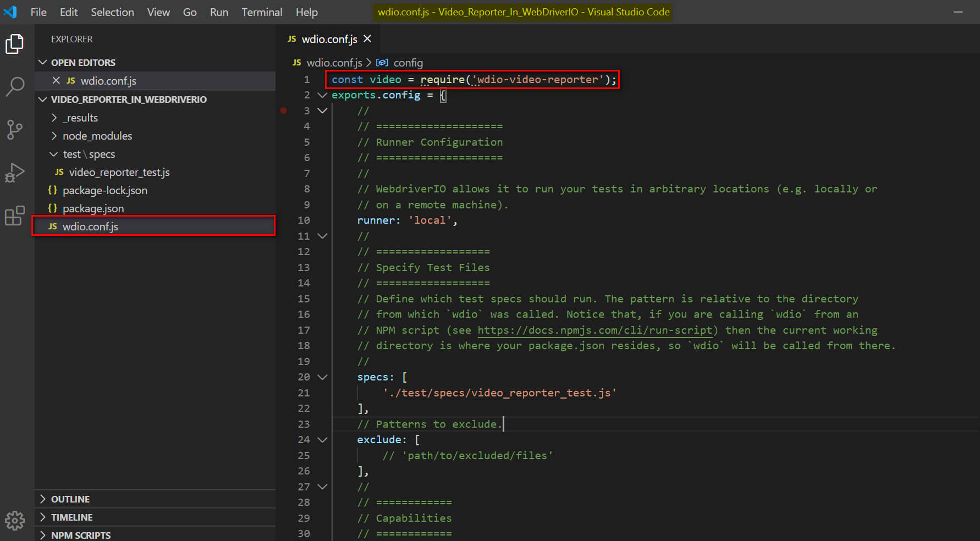Open the View menu

158,12
